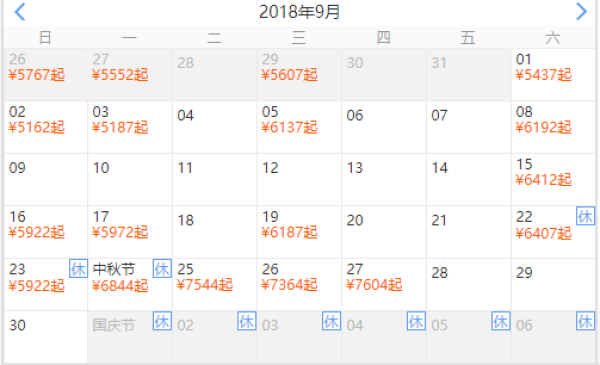600x365 pixels.
Task: Click the 休 badge on greyed October 04
Action: click(416, 321)
